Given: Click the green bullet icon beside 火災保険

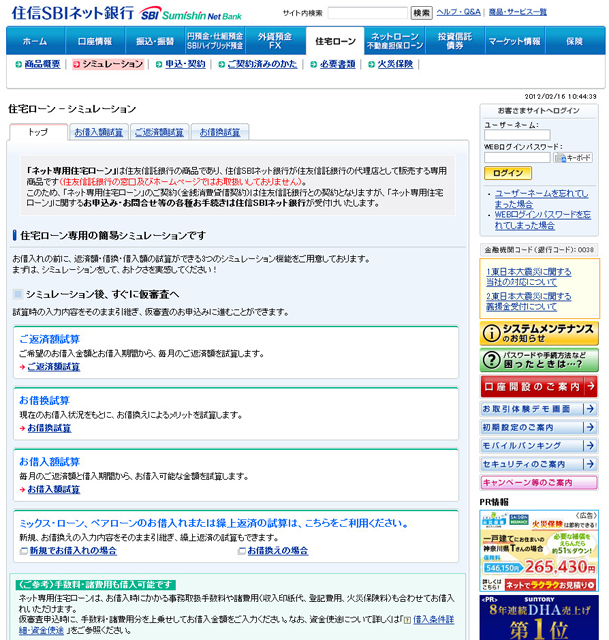Looking at the screenshot, I should [371, 64].
